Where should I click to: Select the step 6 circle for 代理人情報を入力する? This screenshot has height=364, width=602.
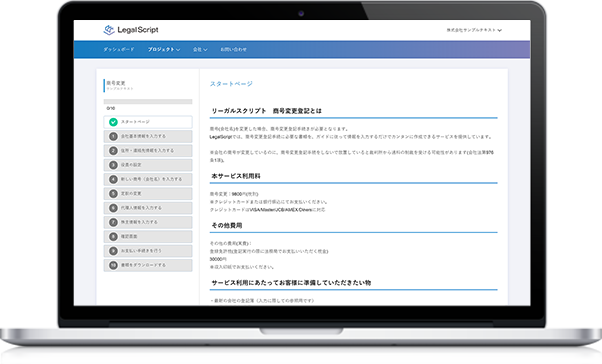[113, 208]
